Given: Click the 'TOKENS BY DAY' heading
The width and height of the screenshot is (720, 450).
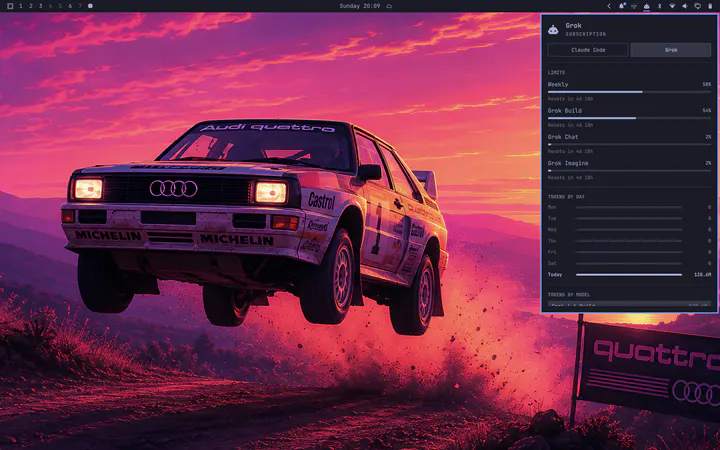Looking at the screenshot, I should pyautogui.click(x=566, y=197).
